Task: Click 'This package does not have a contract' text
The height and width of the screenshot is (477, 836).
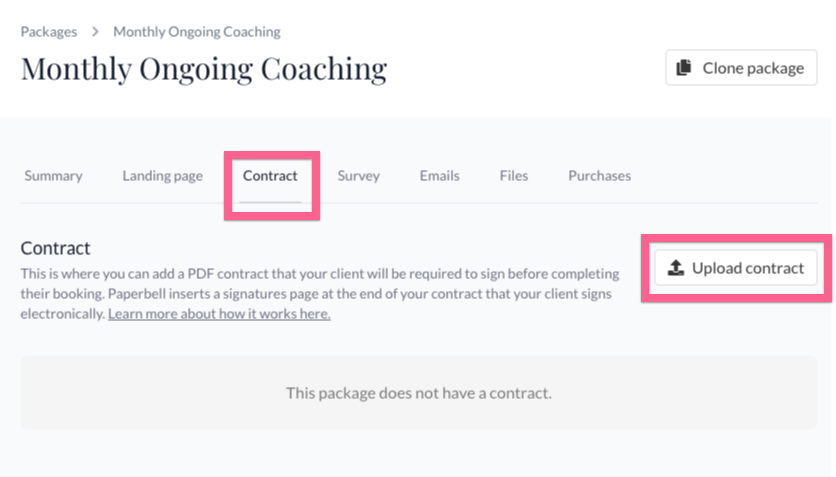Action: 419,393
